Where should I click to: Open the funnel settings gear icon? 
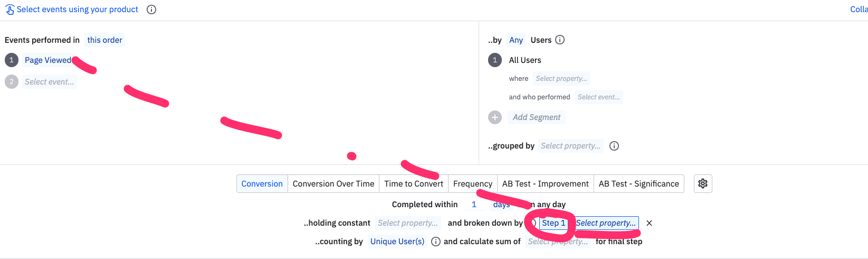[x=703, y=183]
